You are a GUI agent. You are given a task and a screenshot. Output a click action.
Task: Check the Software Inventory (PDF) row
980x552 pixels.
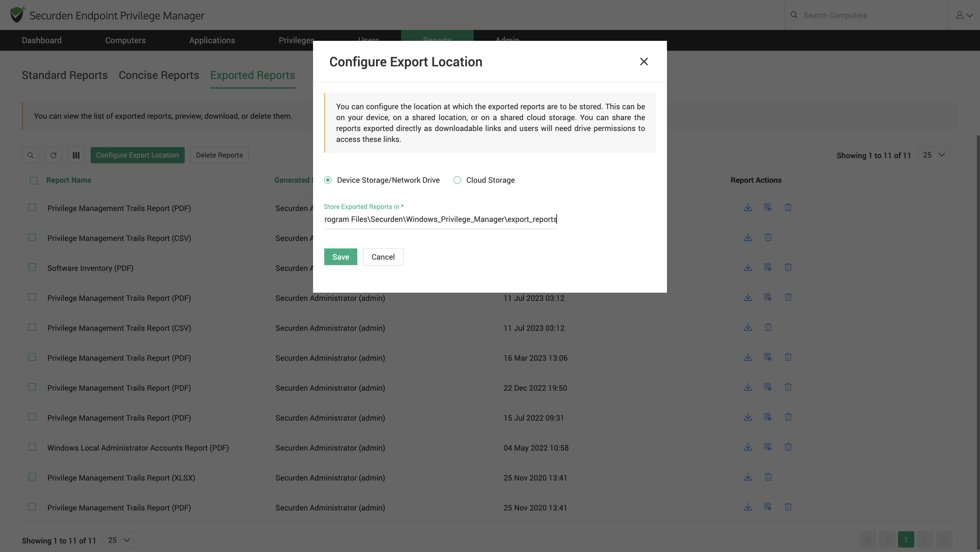[x=32, y=267]
